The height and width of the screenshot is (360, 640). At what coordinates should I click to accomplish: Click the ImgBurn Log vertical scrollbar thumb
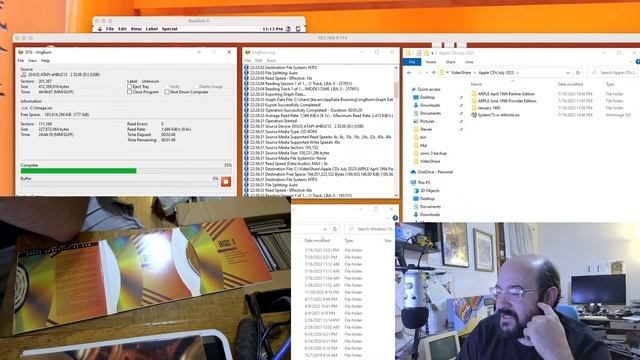click(396, 89)
